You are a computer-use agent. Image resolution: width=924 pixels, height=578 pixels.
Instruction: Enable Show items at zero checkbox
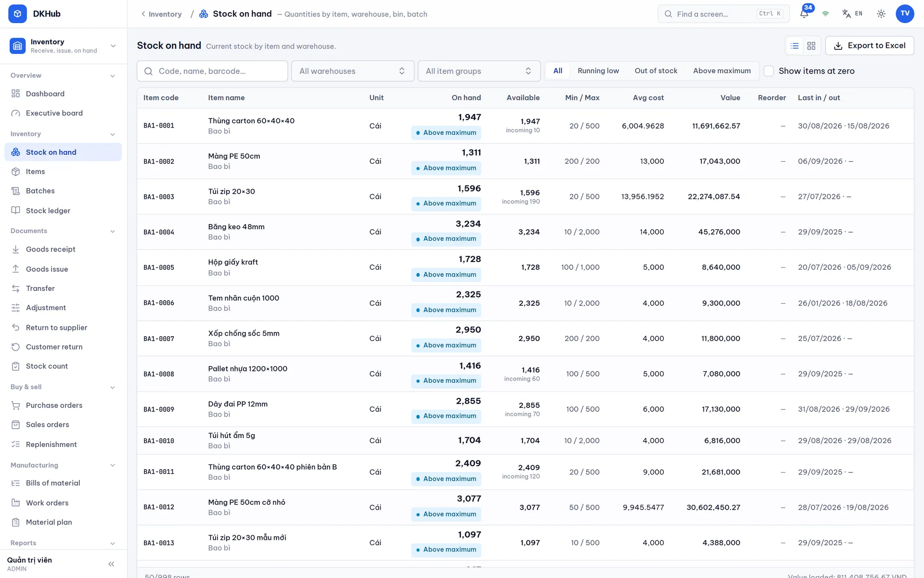pyautogui.click(x=769, y=71)
